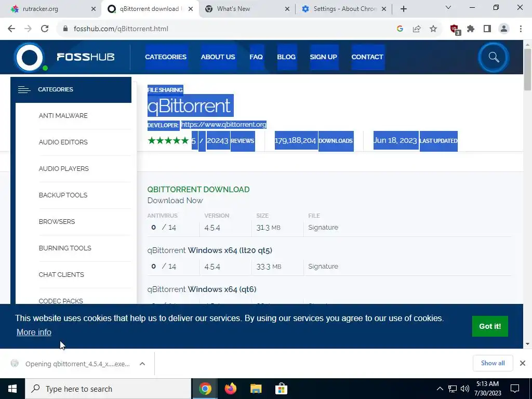The height and width of the screenshot is (399, 532).
Task: Select BROWSERS category
Action: tap(57, 221)
